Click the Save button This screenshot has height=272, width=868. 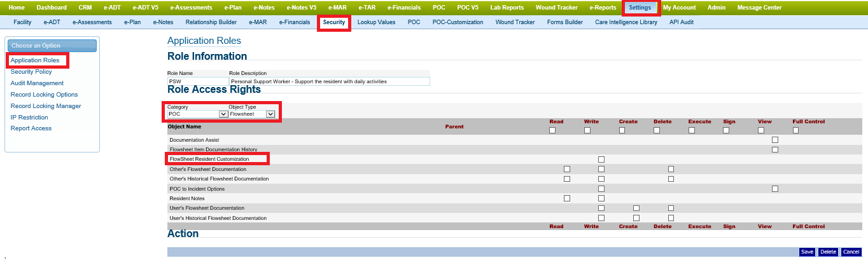(x=807, y=252)
